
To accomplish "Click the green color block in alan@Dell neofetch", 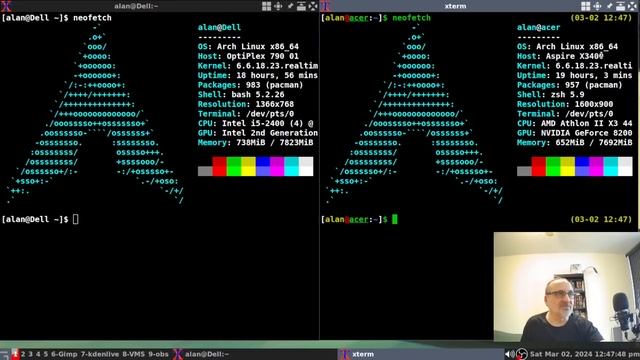I will click(234, 166).
